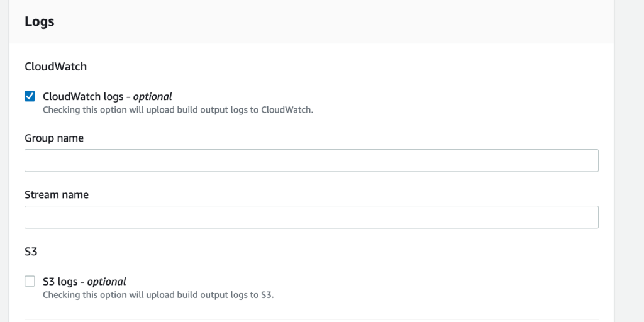
Task: Click the CloudWatch upload description text
Action: tap(178, 109)
